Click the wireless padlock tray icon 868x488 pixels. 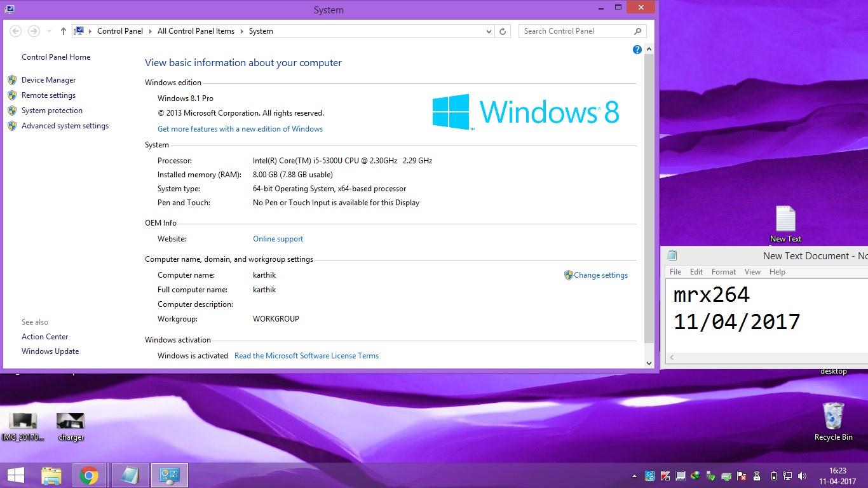pos(757,476)
